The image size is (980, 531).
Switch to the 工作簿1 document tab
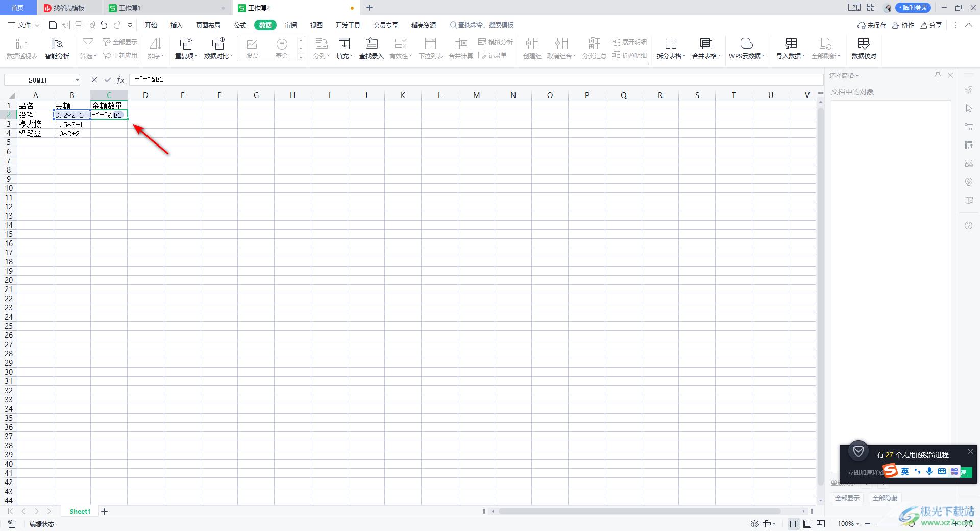point(167,8)
